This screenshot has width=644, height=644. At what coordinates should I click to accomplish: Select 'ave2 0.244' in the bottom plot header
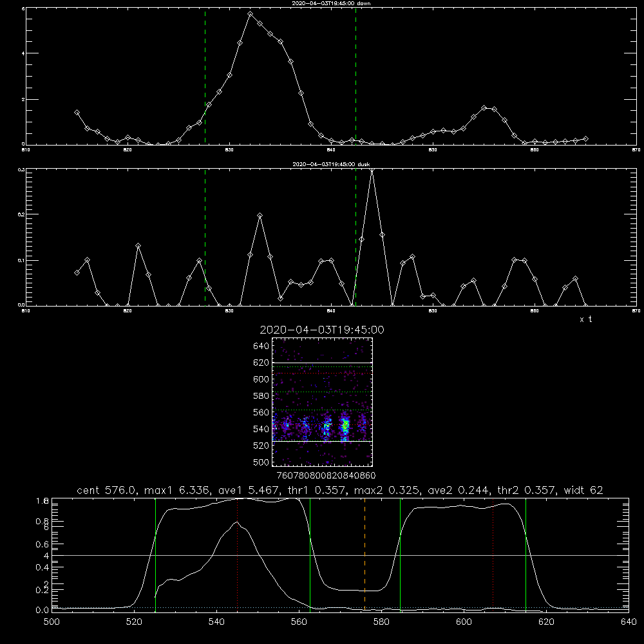457,490
